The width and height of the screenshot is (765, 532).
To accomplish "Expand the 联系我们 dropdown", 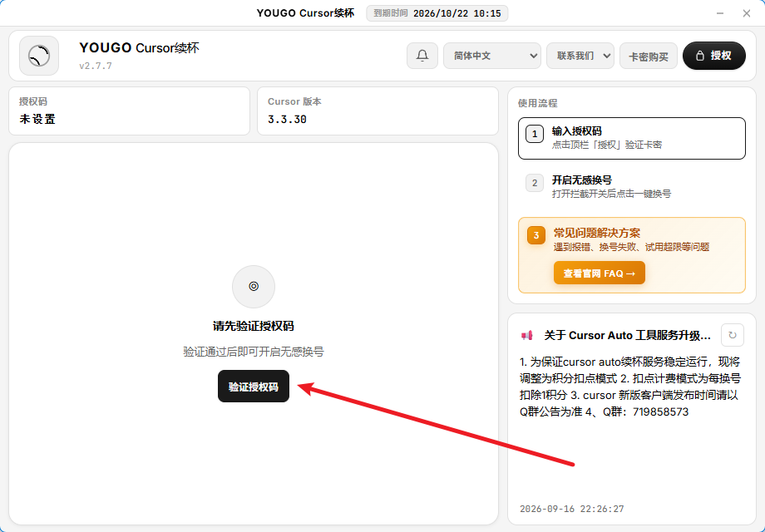I will [x=580, y=56].
